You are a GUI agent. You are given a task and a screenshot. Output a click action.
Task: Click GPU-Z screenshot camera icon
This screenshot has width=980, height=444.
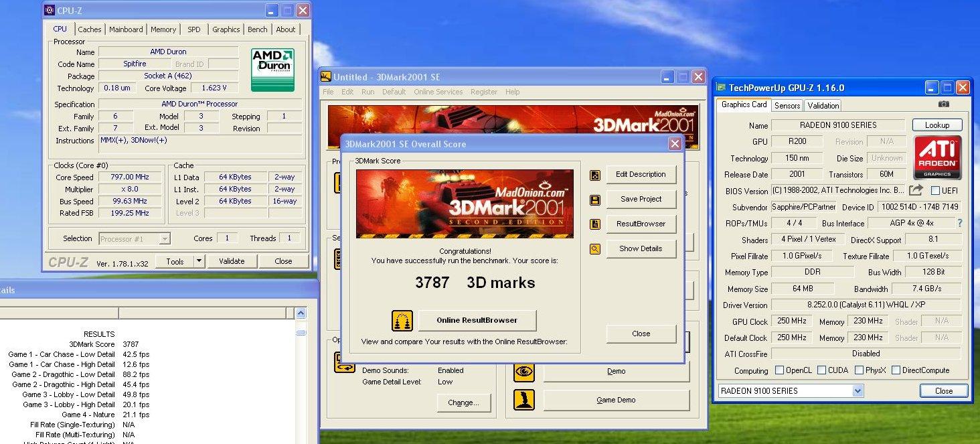tap(944, 104)
